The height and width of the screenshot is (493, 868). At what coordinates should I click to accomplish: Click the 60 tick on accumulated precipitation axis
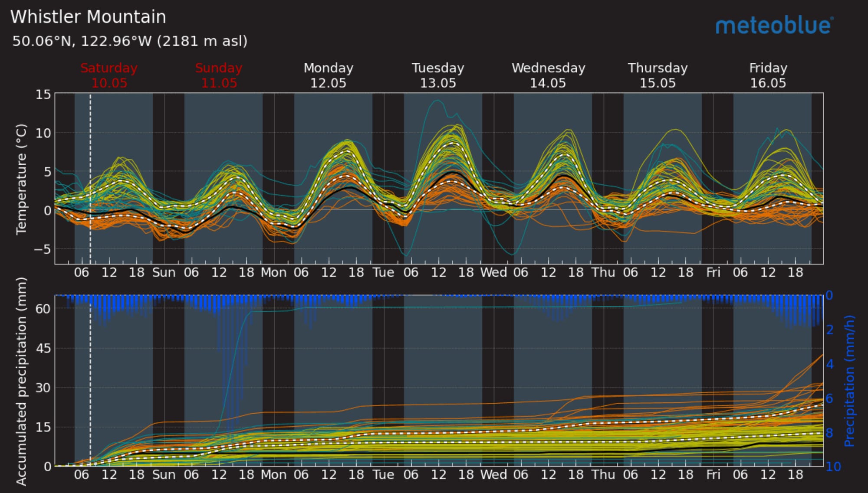pos(43,308)
